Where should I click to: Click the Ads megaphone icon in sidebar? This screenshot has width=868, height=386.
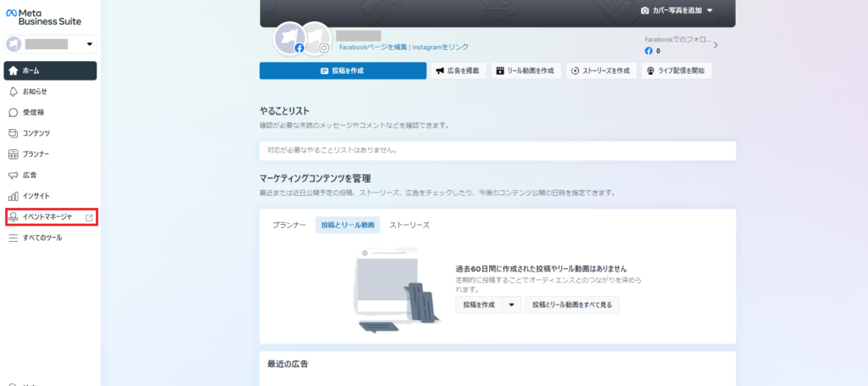pyautogui.click(x=14, y=175)
